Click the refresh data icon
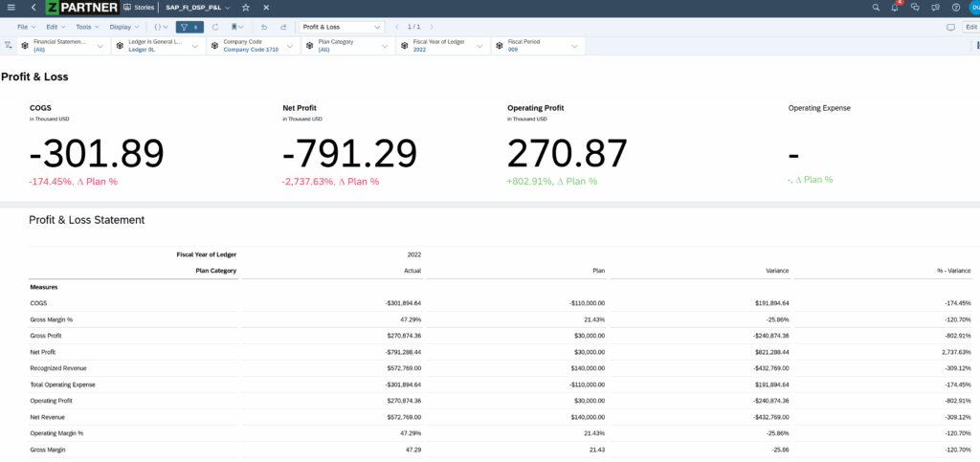Viewport: 980px width, 462px height. 215,27
